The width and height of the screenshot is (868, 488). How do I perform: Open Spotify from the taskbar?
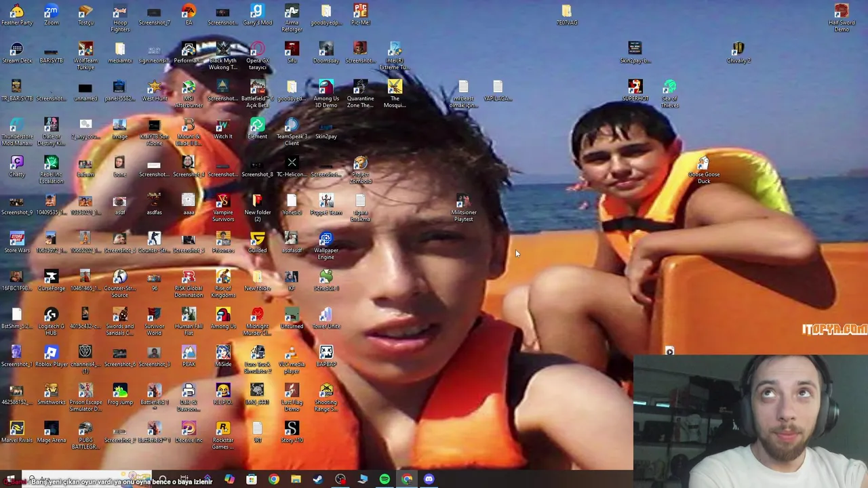[384, 479]
